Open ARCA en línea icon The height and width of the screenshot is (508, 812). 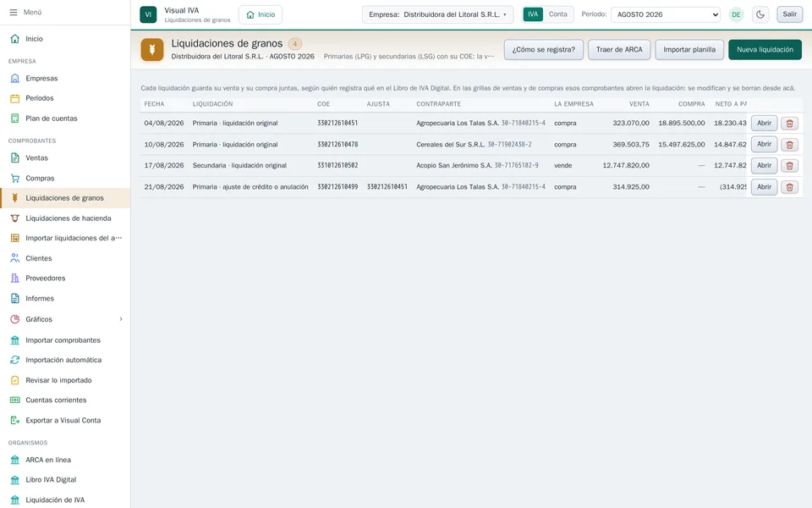point(15,460)
